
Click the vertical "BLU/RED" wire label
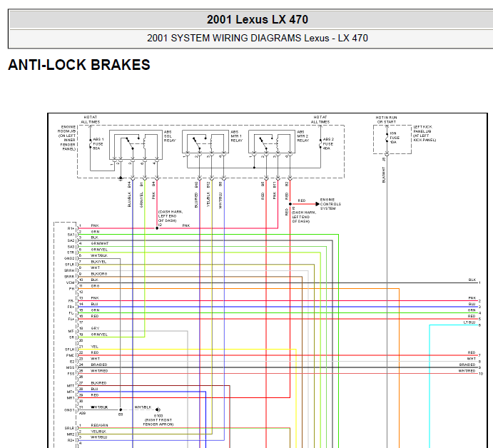[196, 200]
